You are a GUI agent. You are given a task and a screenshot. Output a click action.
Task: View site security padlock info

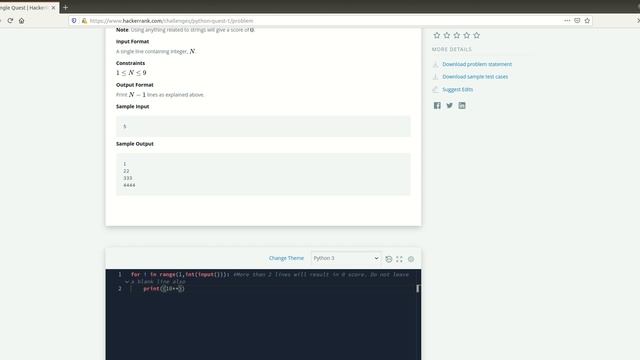84,20
